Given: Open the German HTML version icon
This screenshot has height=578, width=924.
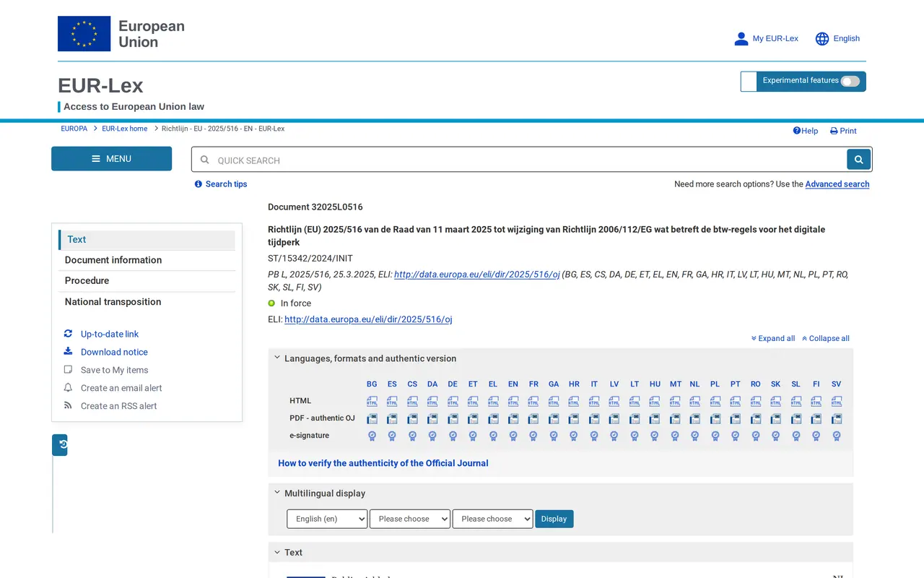Looking at the screenshot, I should point(453,401).
